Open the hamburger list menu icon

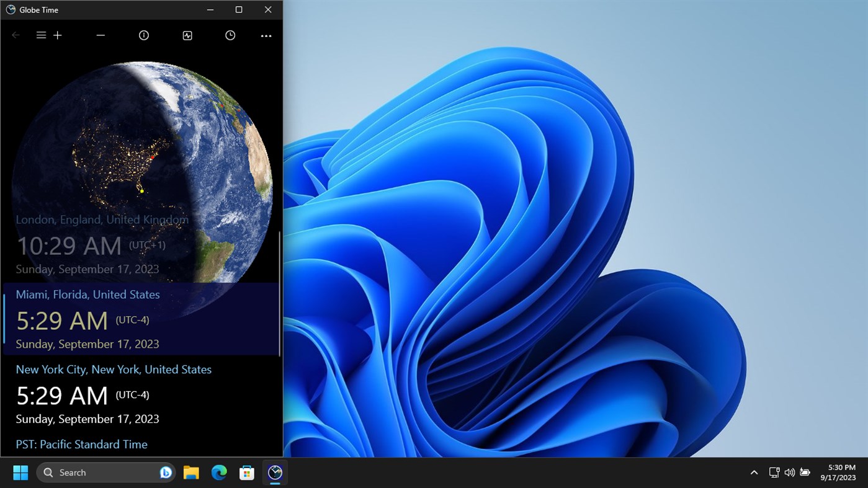click(41, 35)
